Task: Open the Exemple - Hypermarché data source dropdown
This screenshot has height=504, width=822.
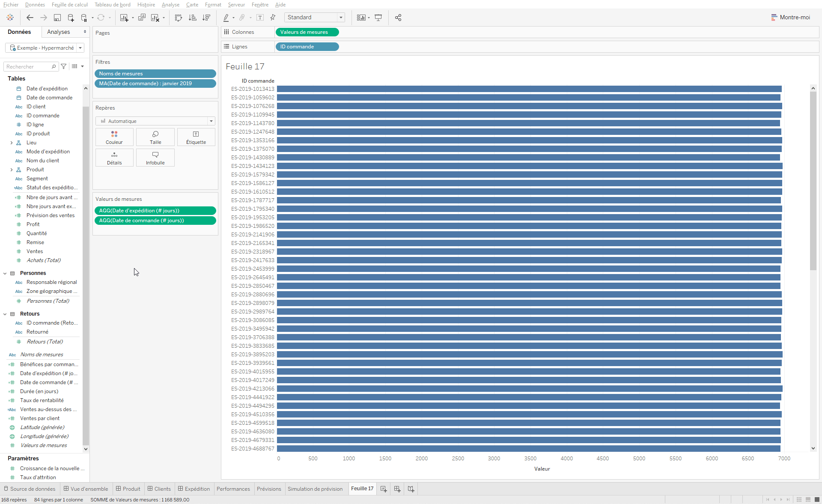Action: [80, 48]
